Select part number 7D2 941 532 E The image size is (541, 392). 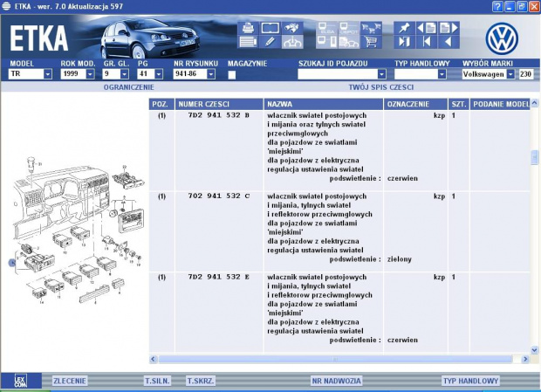click(218, 277)
